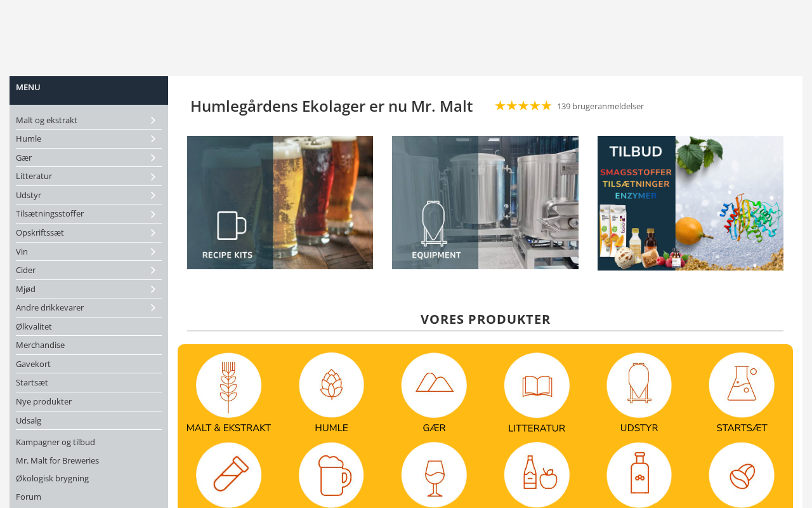Select the bottle and apple category icon
Image resolution: width=812 pixels, height=508 pixels.
[x=537, y=475]
